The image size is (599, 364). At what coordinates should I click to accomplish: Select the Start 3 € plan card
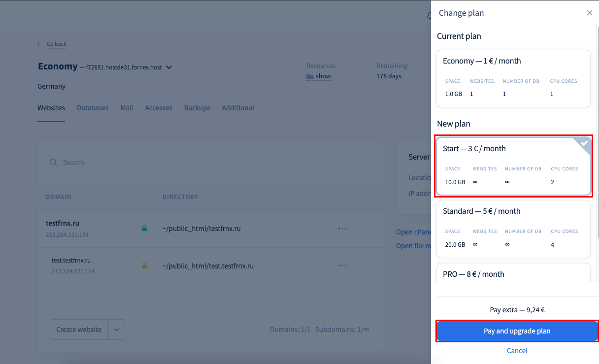514,166
